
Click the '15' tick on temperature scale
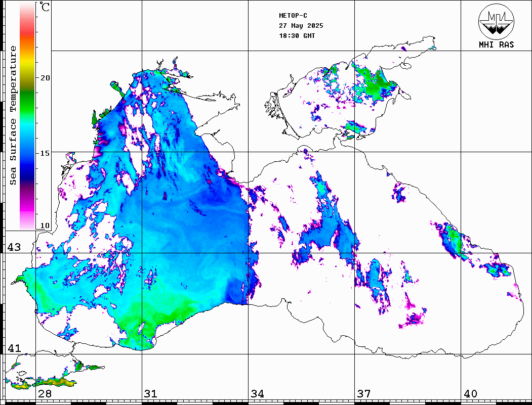45,153
